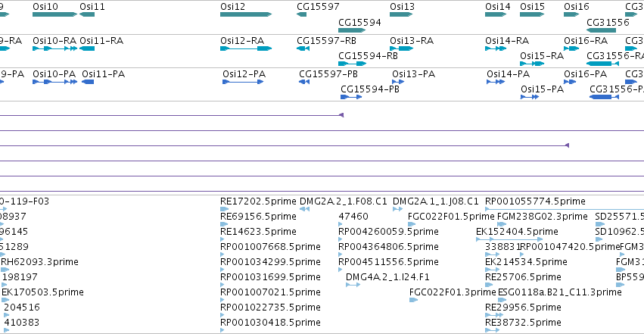Pick the CG15594 gene feature
Viewport: 644px width, 334px height.
[x=352, y=30]
